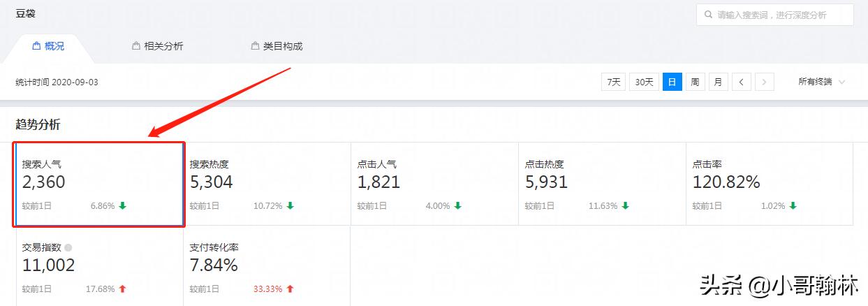This screenshot has height=306, width=868.
Task: Click the 11.63% change value
Action: pyautogui.click(x=603, y=206)
